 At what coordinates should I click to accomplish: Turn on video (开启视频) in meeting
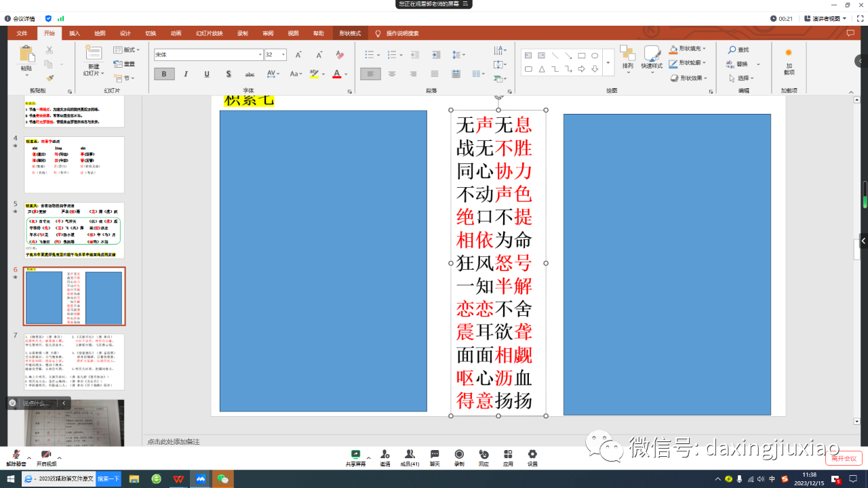pos(46,457)
